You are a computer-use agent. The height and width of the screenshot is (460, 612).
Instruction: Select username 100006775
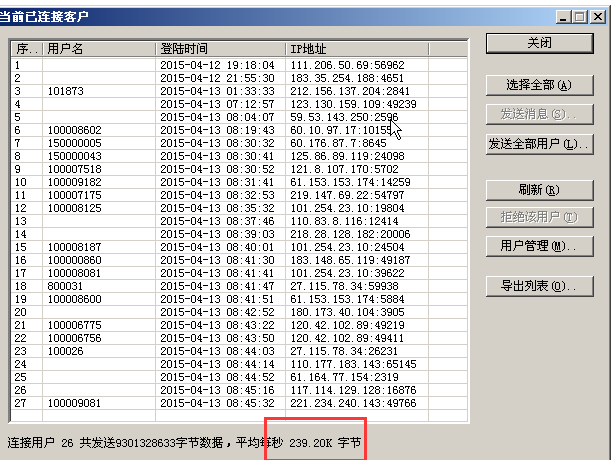coord(75,325)
